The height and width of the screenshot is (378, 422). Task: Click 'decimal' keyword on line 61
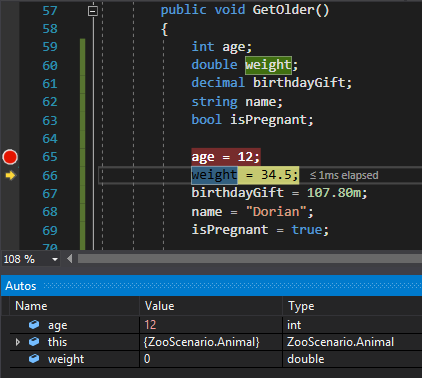coord(218,82)
